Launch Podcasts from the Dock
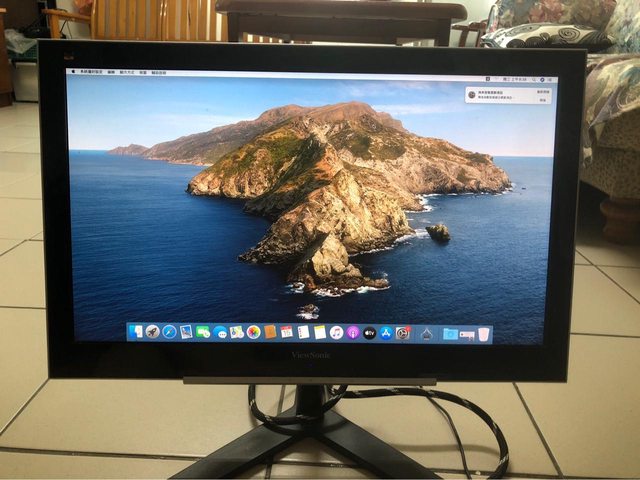Viewport: 640px width, 480px height. (x=353, y=332)
